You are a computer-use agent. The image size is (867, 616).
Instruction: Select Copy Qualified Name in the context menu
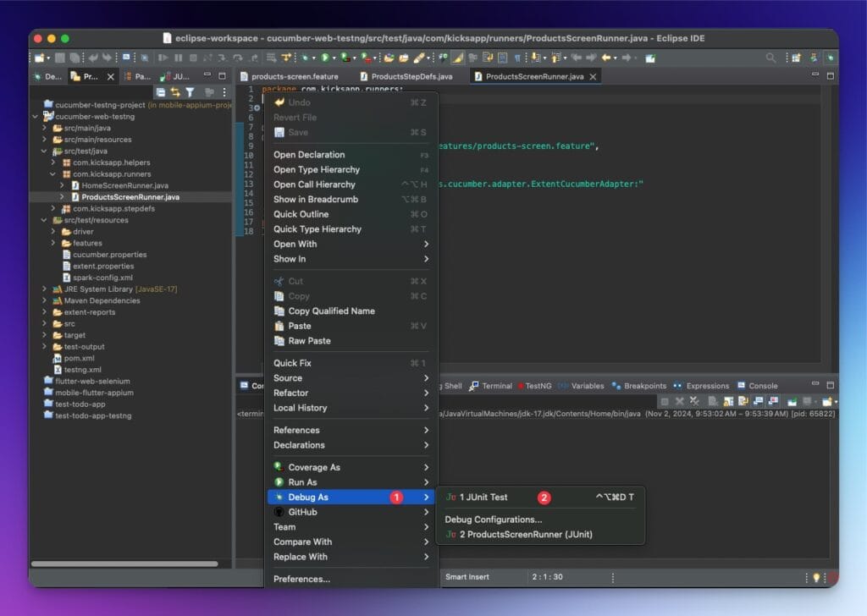(351, 311)
